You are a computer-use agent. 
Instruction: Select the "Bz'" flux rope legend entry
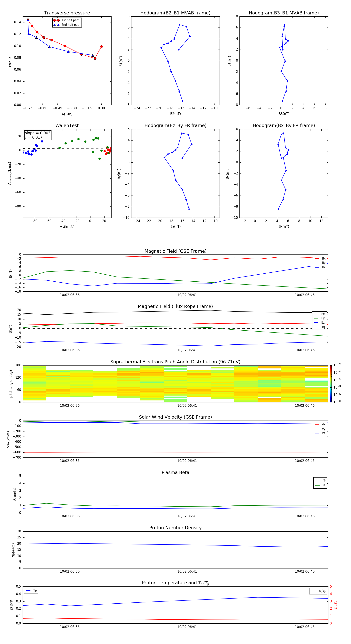coord(320,323)
